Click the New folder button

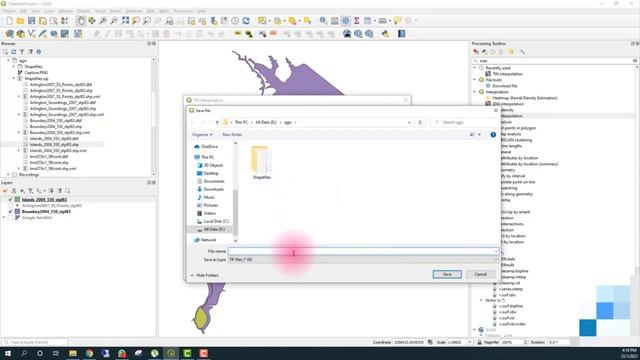[x=232, y=135]
